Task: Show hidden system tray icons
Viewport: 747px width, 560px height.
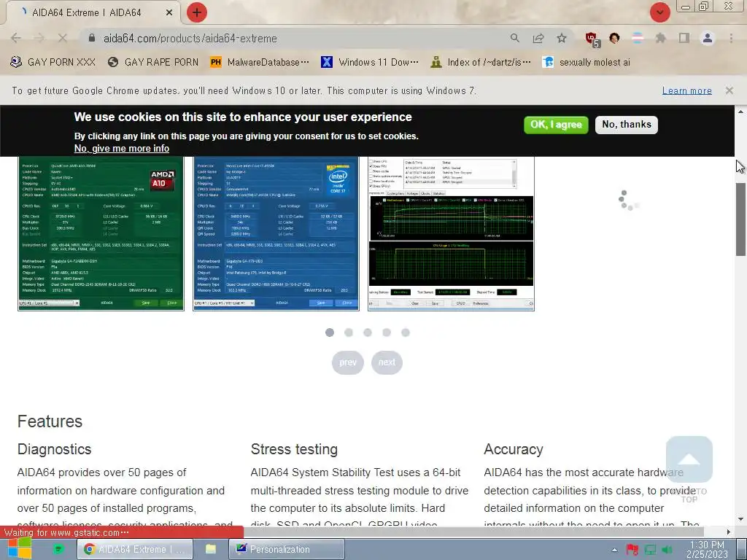Action: [614, 550]
